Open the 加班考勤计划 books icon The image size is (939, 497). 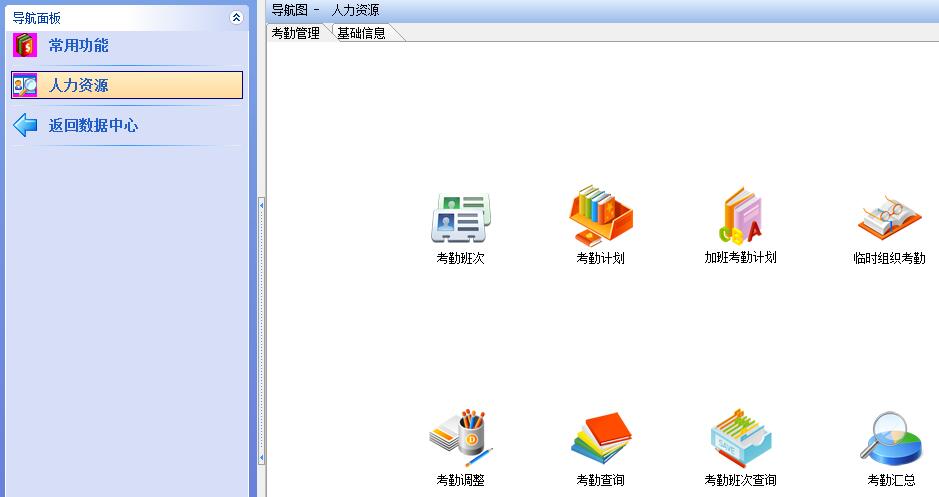(740, 216)
